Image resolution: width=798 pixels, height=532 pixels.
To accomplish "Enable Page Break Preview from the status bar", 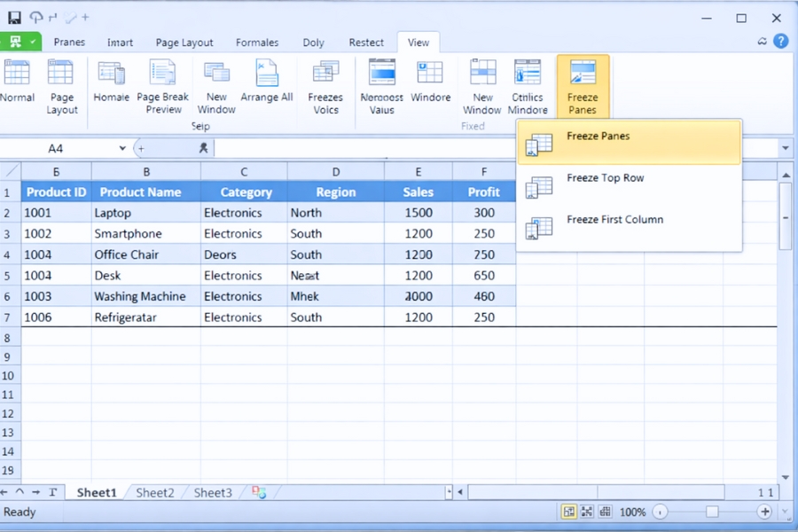I will coord(606,512).
